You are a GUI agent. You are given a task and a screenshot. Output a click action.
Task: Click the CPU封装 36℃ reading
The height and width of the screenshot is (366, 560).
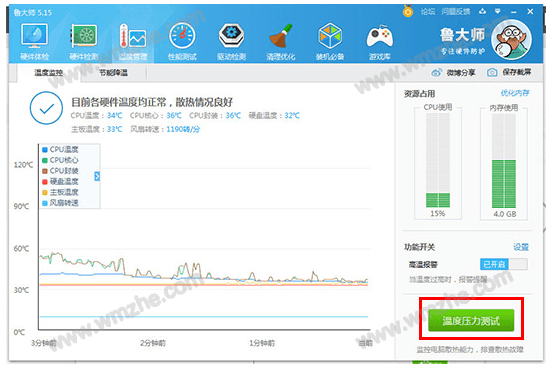tap(215, 116)
